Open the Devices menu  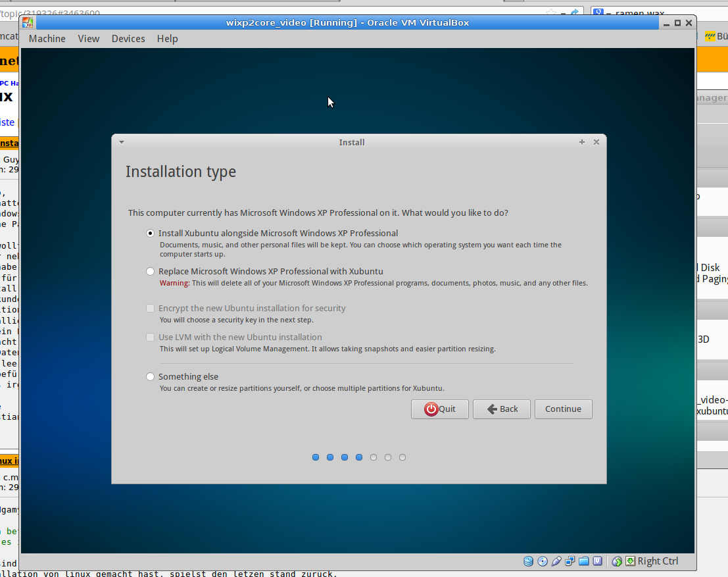pyautogui.click(x=128, y=39)
